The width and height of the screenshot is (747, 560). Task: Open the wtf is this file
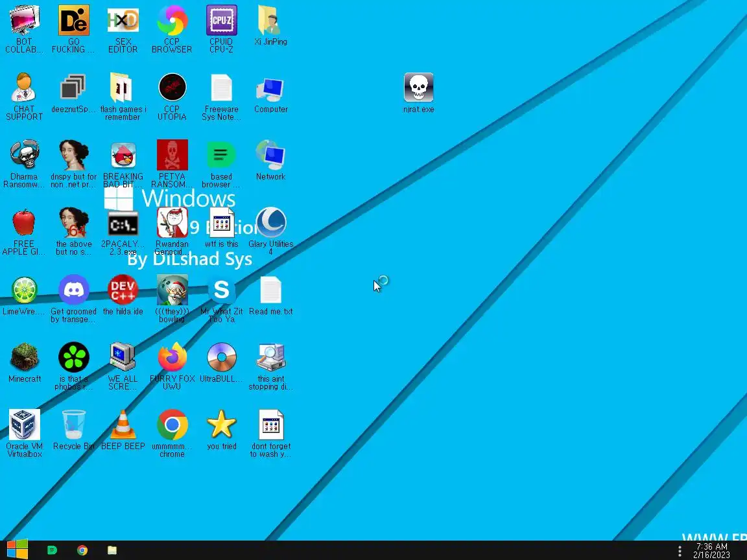coord(222,227)
